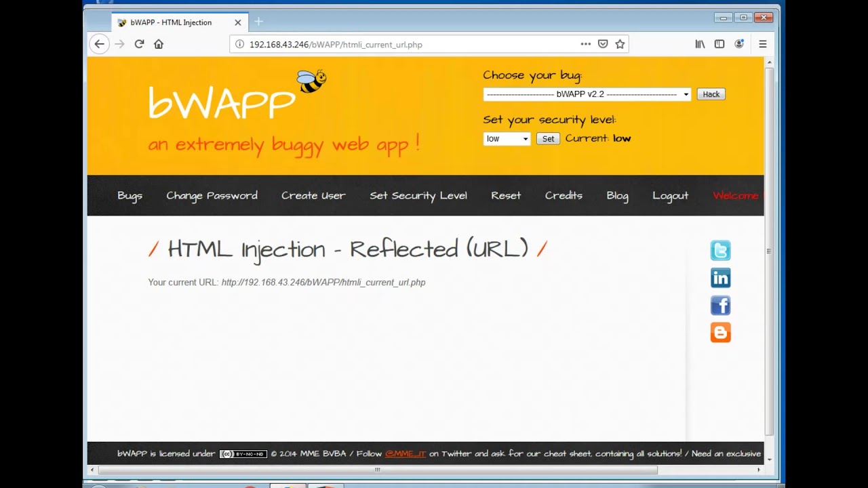Click the horizontal page scrollbar
The image size is (868, 488).
click(x=378, y=470)
